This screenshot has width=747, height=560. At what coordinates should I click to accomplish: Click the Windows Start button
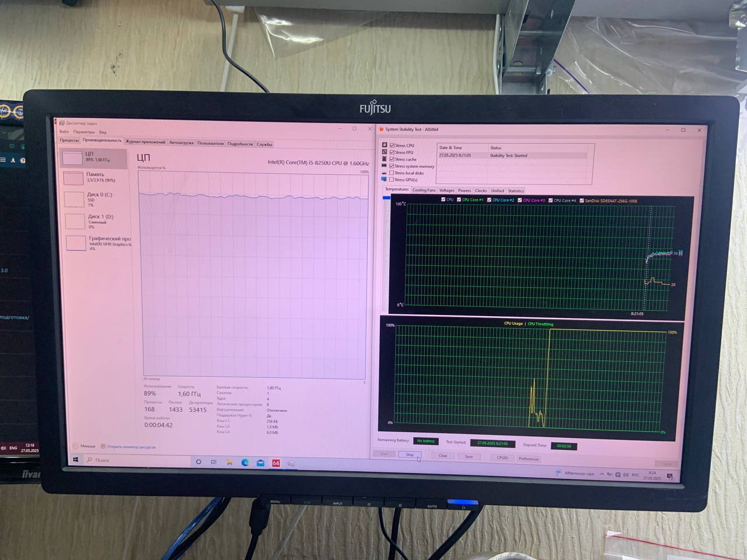75,460
